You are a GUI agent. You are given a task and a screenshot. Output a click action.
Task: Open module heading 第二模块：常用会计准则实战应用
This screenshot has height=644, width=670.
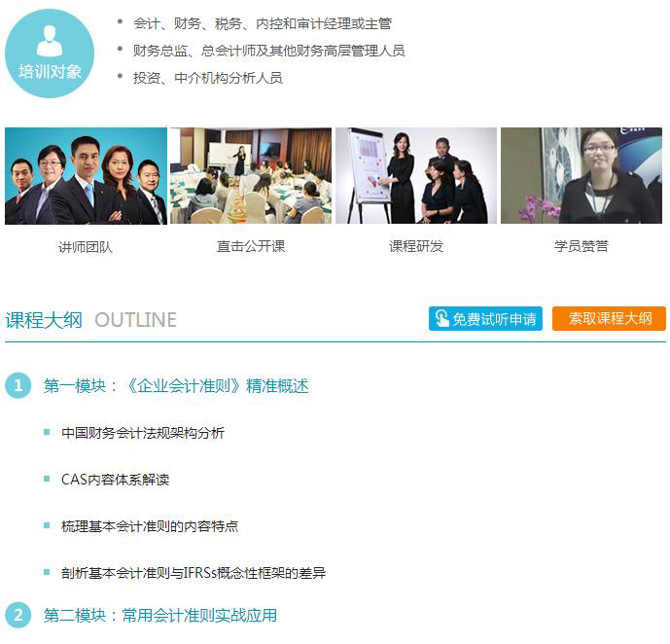[x=160, y=616]
